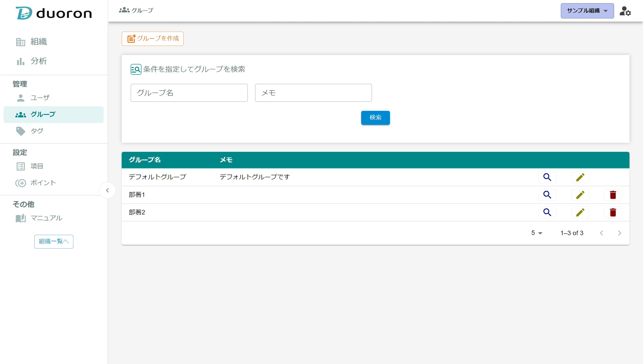Click the グループ breadcrumb icon in header

124,10
